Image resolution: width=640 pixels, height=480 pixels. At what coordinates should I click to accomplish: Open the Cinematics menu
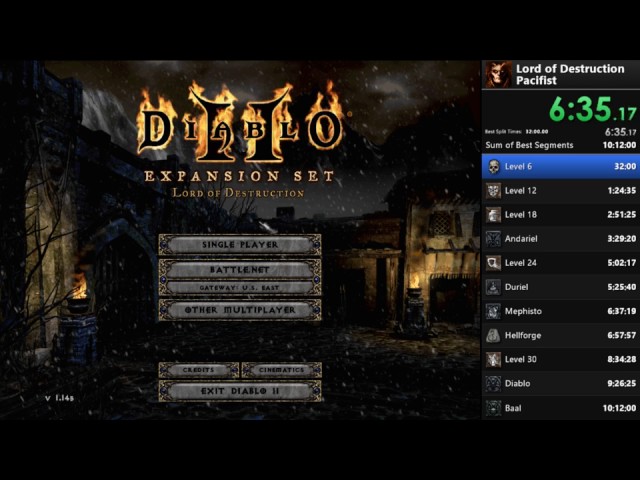(281, 370)
